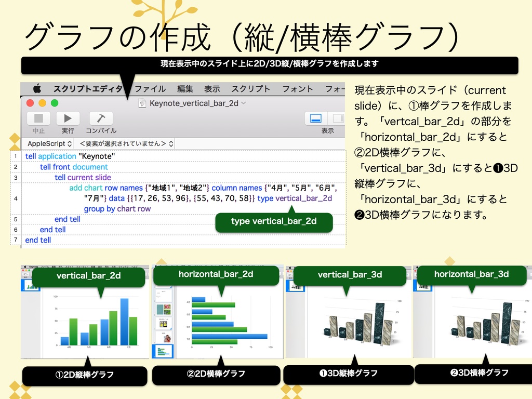Open the 要素が選択されていません navigation popup
Viewport: 532px width, 399px height.
coord(125,143)
